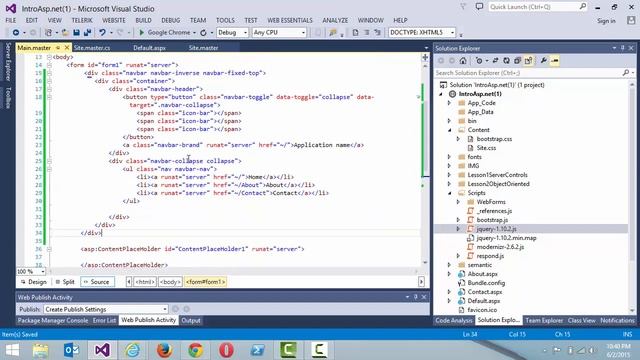Viewport: 640px width, 360px height.
Task: Click the notifications flag icon in title bar
Action: pyautogui.click(x=463, y=7)
